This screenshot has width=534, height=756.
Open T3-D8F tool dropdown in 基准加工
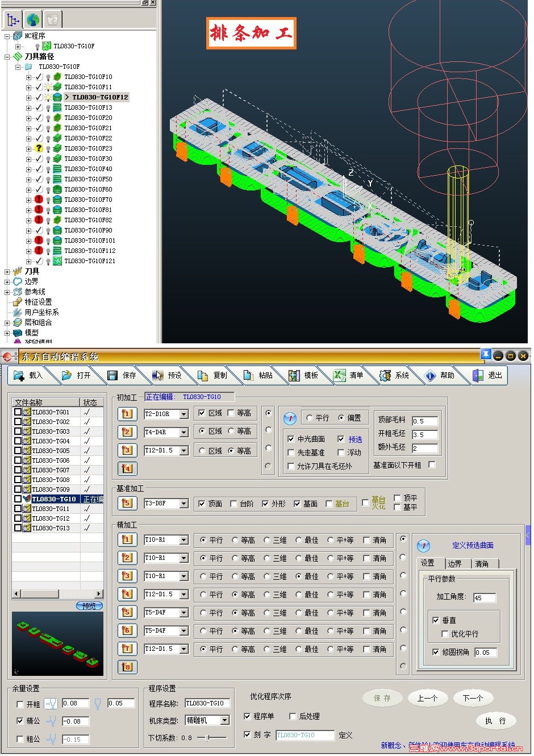pyautogui.click(x=183, y=504)
